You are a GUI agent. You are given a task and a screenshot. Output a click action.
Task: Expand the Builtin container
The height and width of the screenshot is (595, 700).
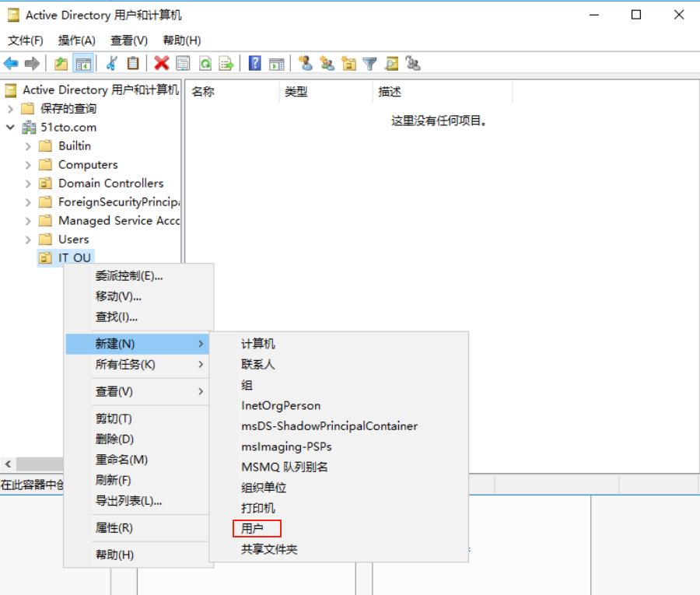tap(28, 146)
